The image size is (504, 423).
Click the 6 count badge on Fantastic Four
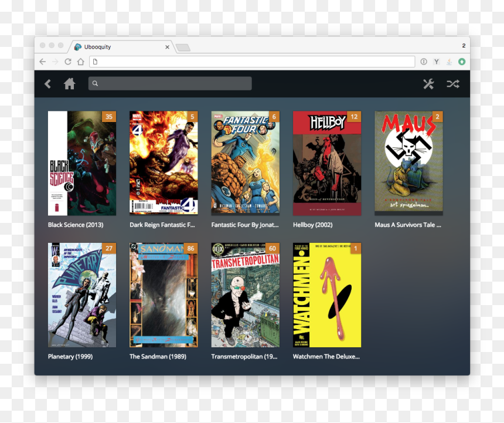coord(274,116)
